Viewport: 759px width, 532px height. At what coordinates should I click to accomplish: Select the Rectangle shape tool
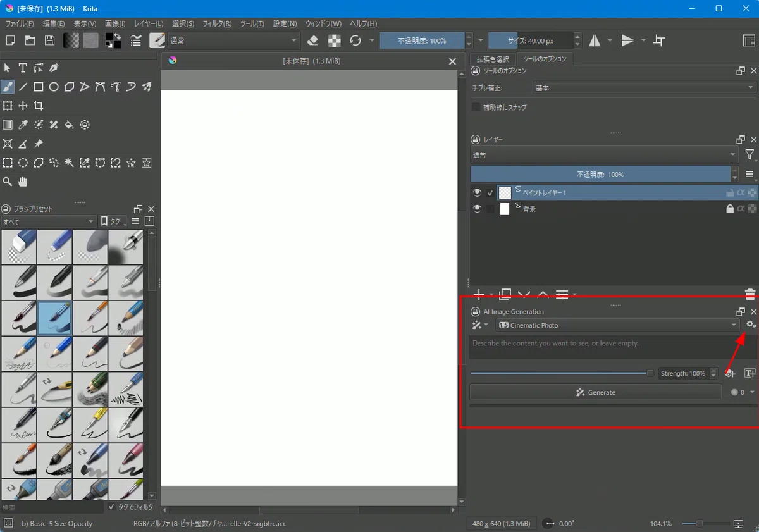(x=39, y=87)
